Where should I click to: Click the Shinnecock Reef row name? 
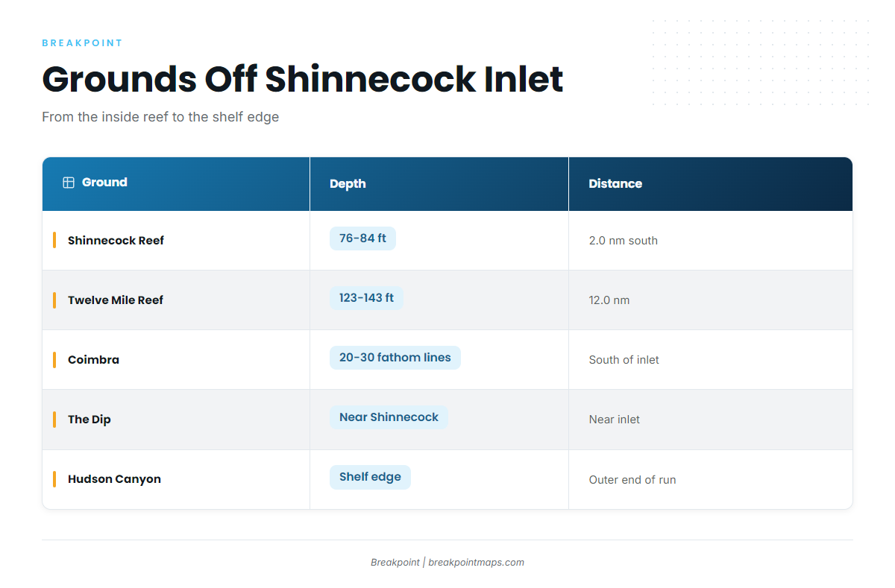116,241
